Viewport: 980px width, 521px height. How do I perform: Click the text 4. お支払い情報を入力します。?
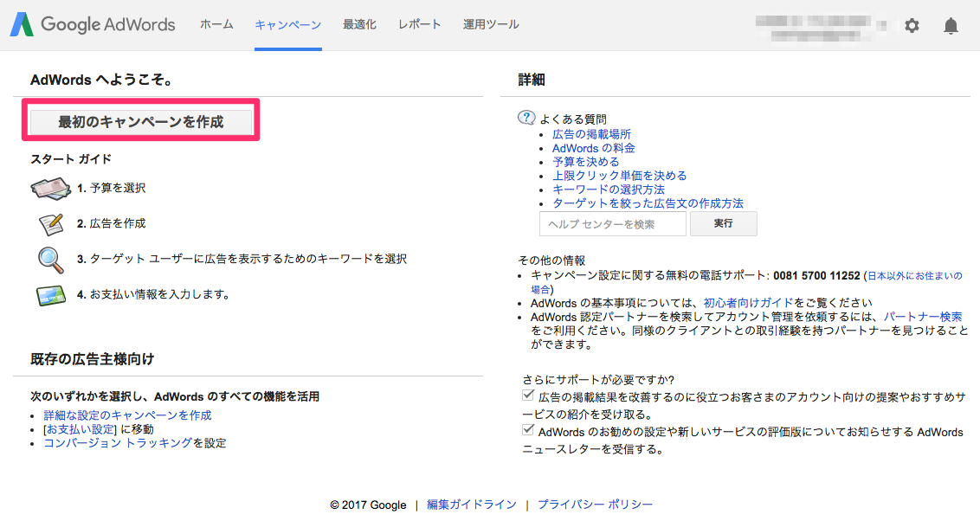(x=153, y=295)
